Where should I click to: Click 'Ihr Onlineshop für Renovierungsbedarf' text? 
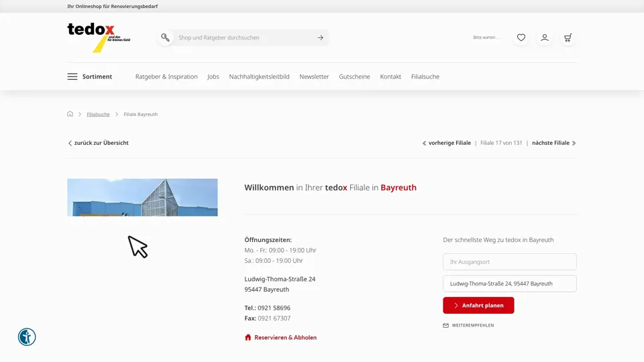point(113,6)
